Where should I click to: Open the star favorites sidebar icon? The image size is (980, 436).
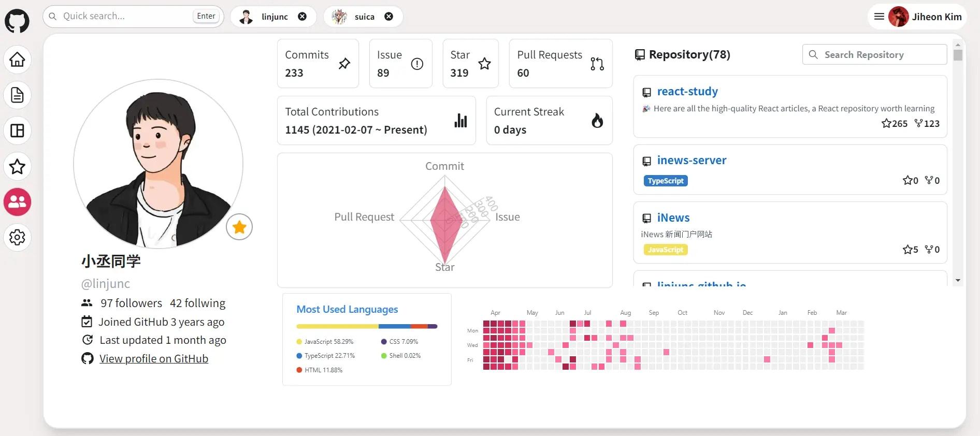pos(17,166)
